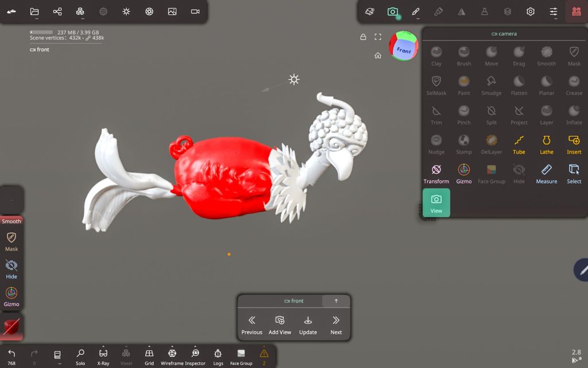Expand the view panel with up arrow
This screenshot has height=368, width=588.
336,301
